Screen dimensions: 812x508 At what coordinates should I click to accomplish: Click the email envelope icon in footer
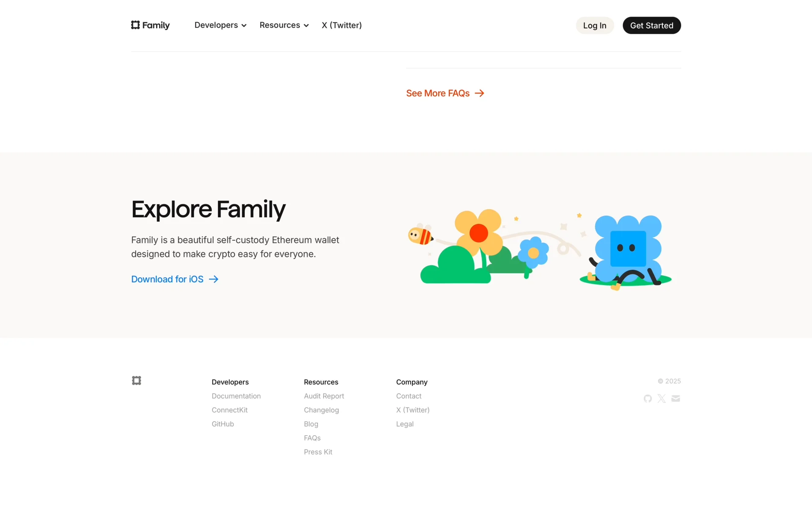point(675,398)
